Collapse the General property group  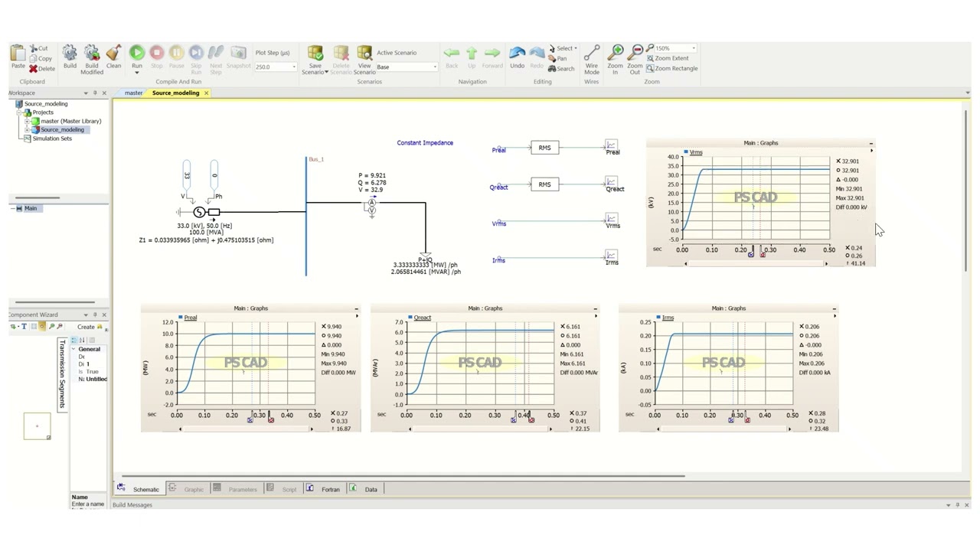pyautogui.click(x=73, y=349)
